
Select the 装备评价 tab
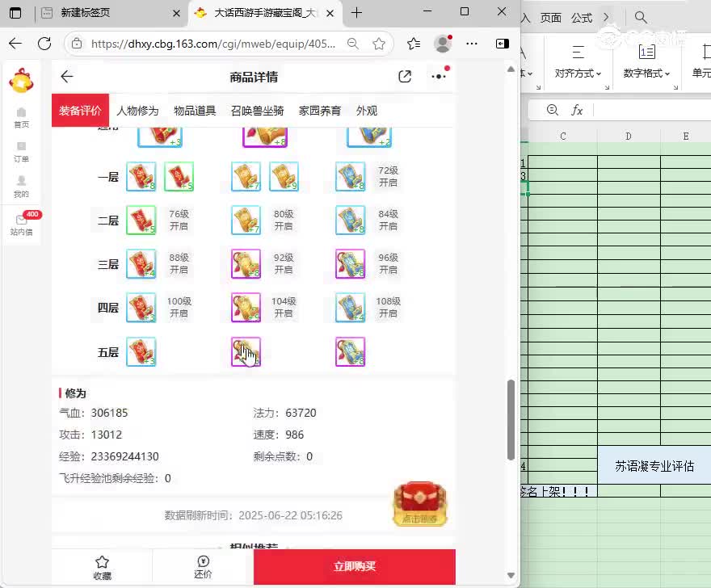click(x=80, y=111)
